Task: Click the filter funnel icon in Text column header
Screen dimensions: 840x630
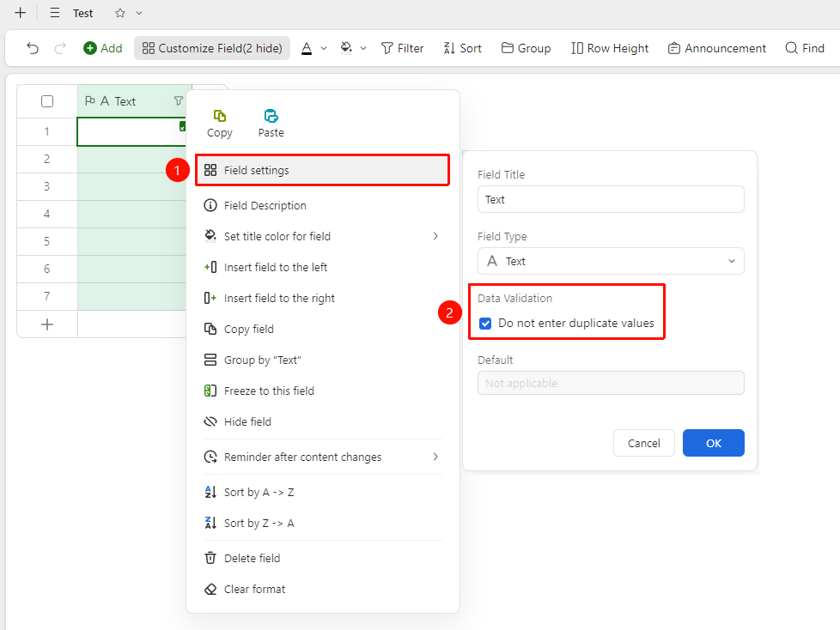Action: 179,101
